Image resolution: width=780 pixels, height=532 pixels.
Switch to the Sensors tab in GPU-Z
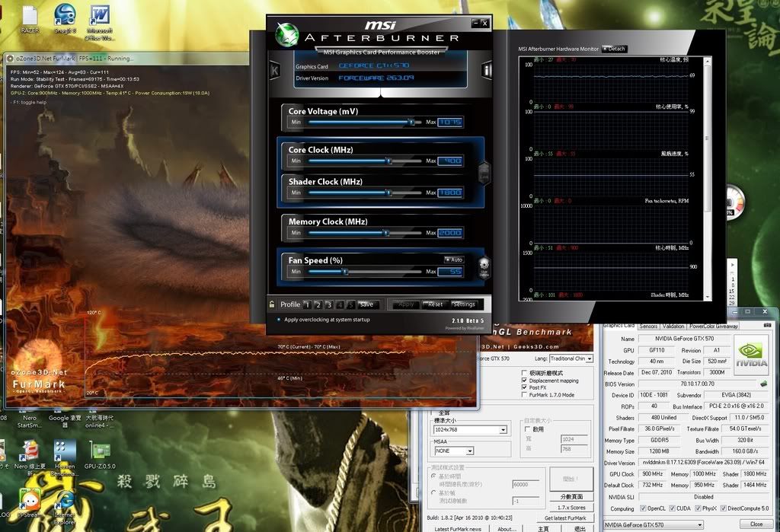click(x=648, y=327)
